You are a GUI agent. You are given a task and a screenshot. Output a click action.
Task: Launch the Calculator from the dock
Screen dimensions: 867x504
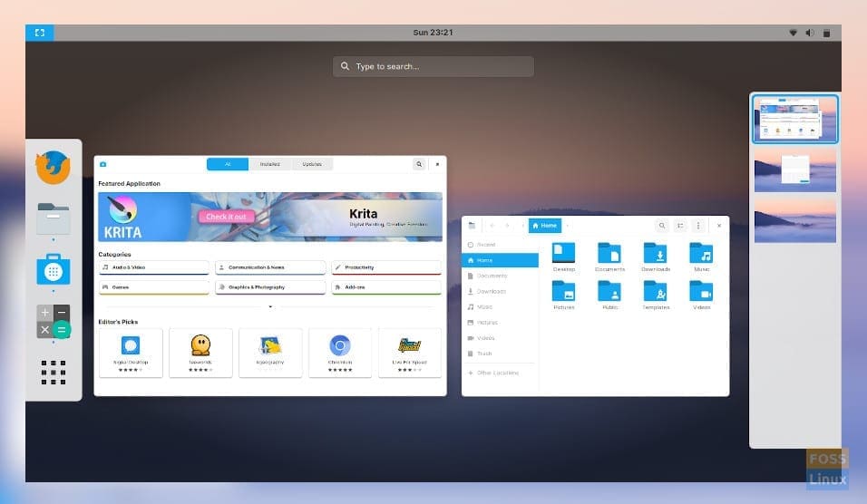[54, 321]
